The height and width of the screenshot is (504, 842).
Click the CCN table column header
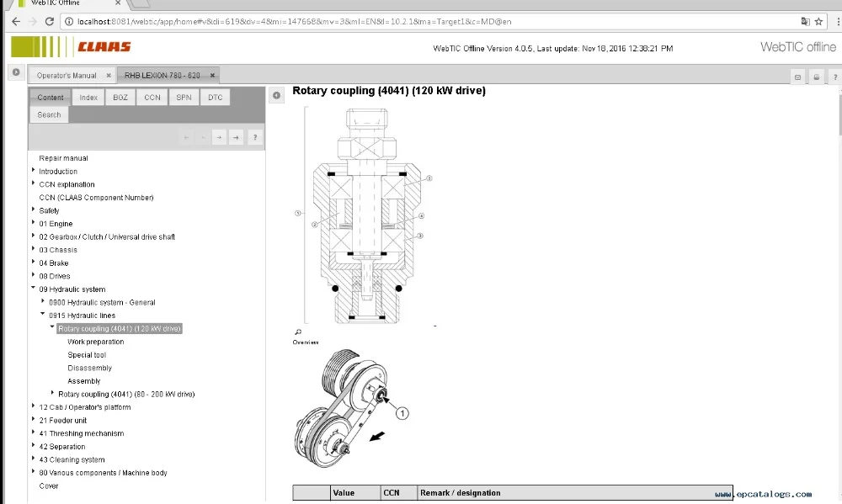click(x=398, y=493)
